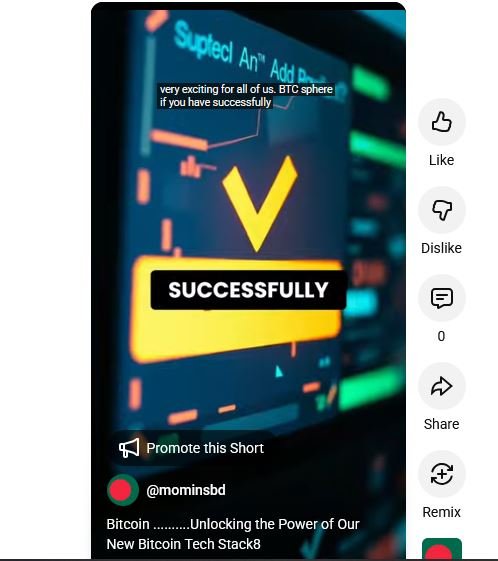Open the sound thumbnail below Remix
The width and height of the screenshot is (498, 561).
click(442, 548)
